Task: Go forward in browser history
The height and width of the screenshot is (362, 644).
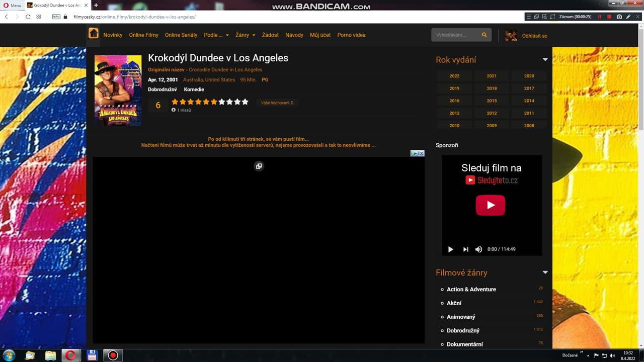Action: tap(17, 17)
